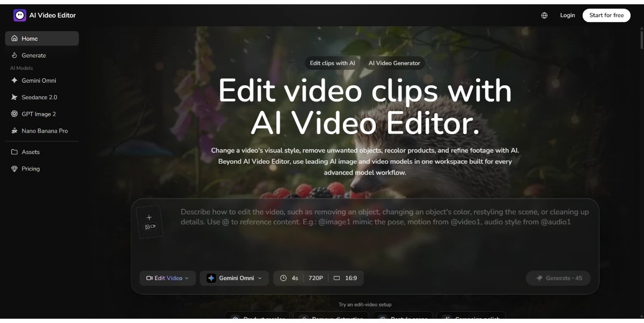Image resolution: width=644 pixels, height=323 pixels.
Task: Click the image/video icon under the plus sign
Action: coord(150,226)
